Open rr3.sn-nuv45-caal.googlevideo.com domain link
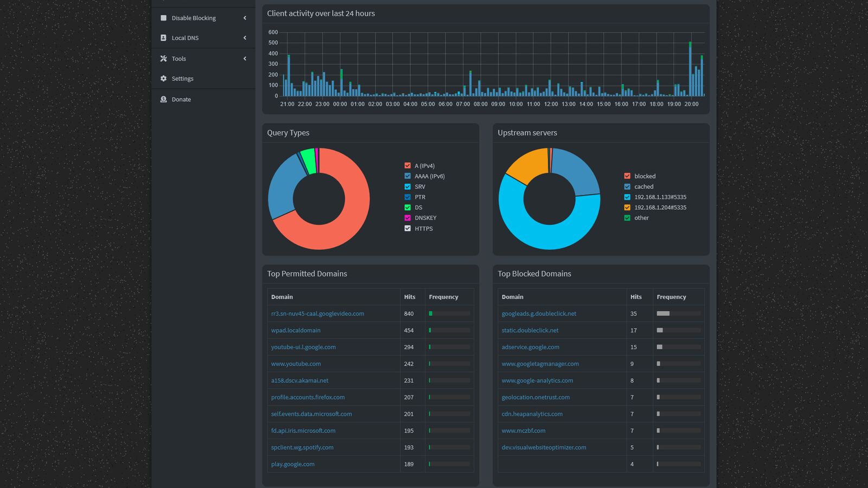 (x=317, y=313)
